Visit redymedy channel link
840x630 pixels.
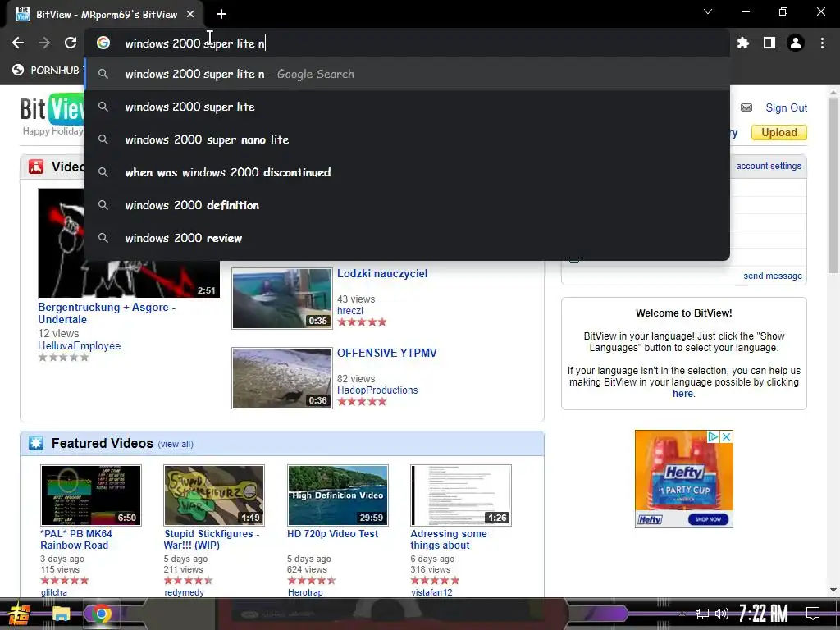(x=184, y=592)
